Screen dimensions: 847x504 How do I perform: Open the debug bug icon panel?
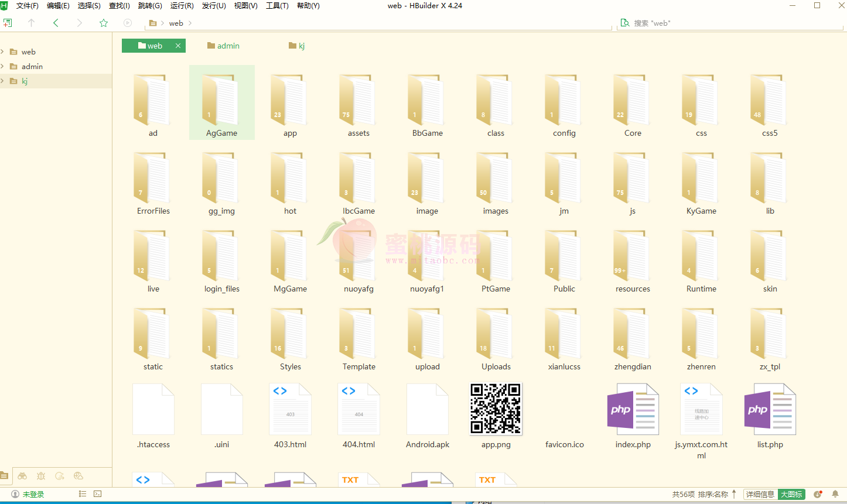pos(41,476)
